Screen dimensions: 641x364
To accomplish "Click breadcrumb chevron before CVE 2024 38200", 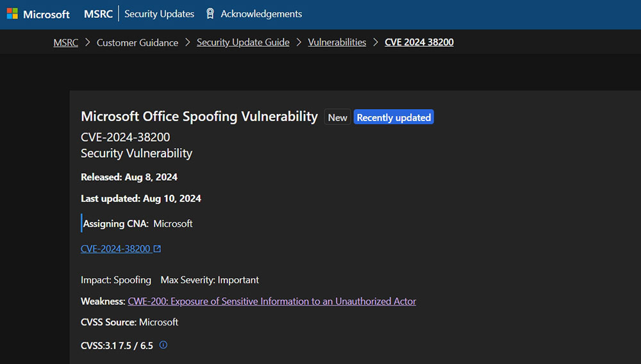I will coord(375,42).
